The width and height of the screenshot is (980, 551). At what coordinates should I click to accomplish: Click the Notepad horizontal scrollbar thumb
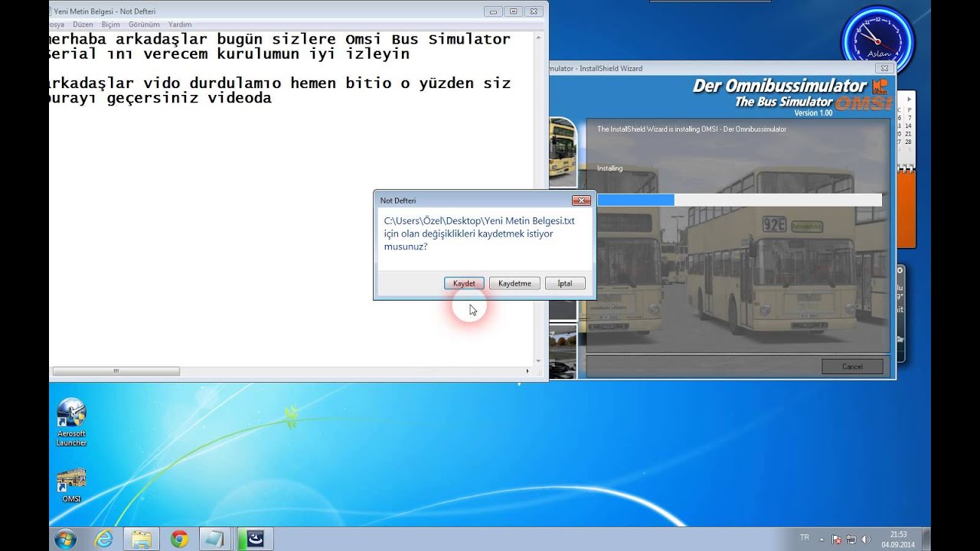point(116,371)
